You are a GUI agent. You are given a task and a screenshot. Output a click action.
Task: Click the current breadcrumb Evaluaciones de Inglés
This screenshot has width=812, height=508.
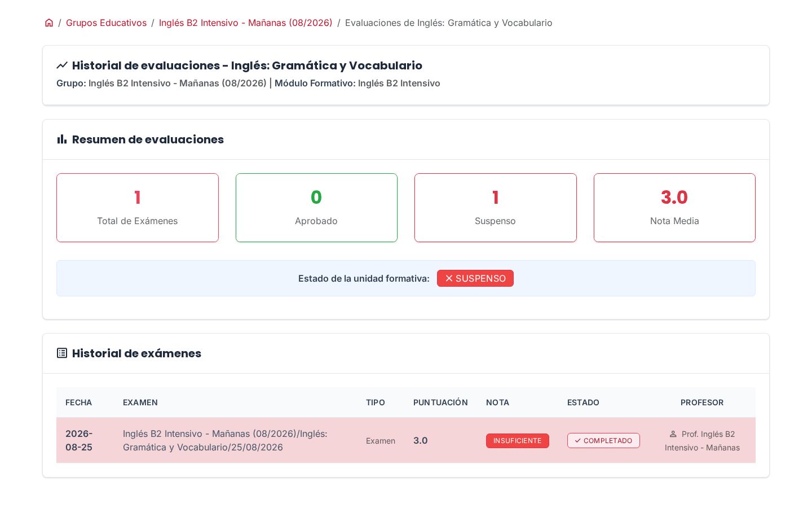click(x=449, y=23)
